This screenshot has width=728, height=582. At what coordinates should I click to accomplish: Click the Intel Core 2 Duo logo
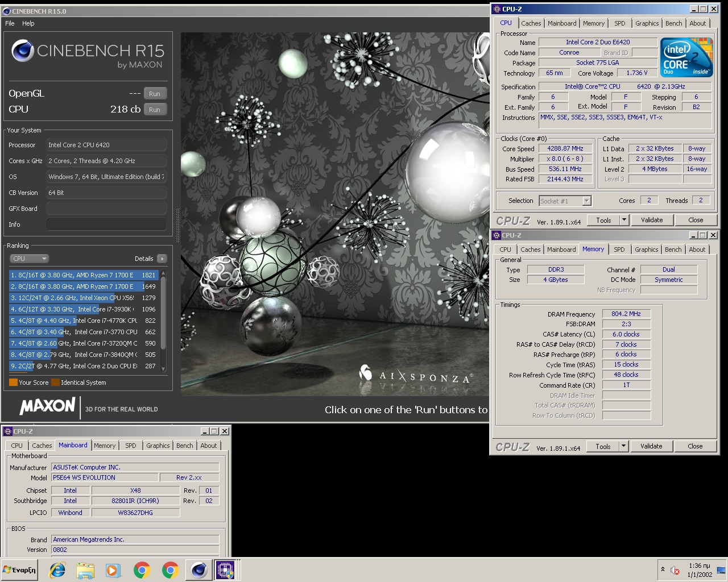pyautogui.click(x=686, y=57)
